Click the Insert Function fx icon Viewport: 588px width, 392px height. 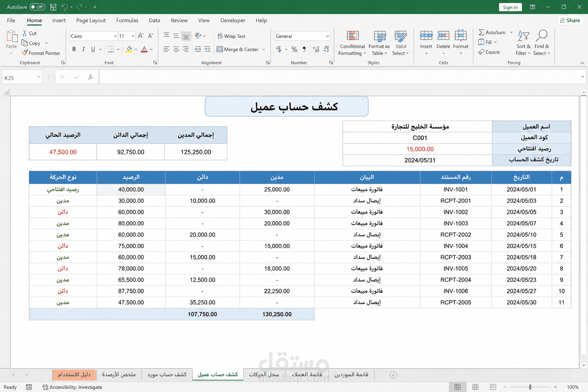coord(90,77)
